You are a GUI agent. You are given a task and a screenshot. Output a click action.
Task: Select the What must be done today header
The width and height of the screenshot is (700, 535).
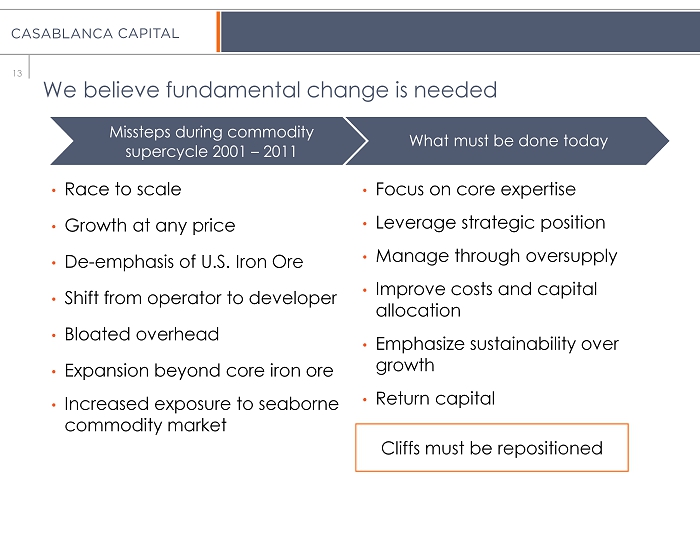click(x=508, y=141)
